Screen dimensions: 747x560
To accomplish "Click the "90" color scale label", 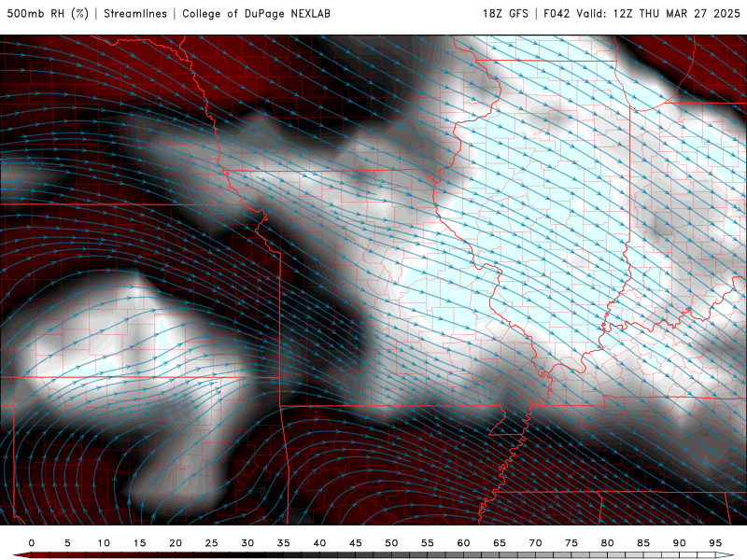I will point(680,543).
